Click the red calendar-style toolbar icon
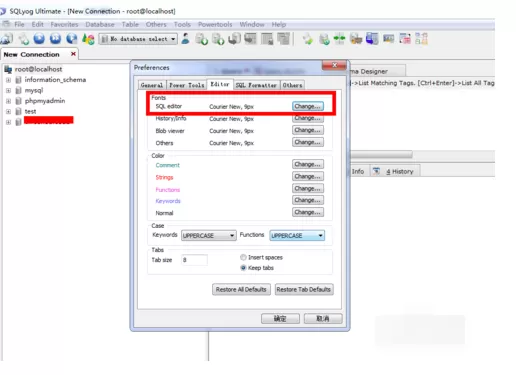The height and width of the screenshot is (375, 516). pyautogui.click(x=405, y=39)
